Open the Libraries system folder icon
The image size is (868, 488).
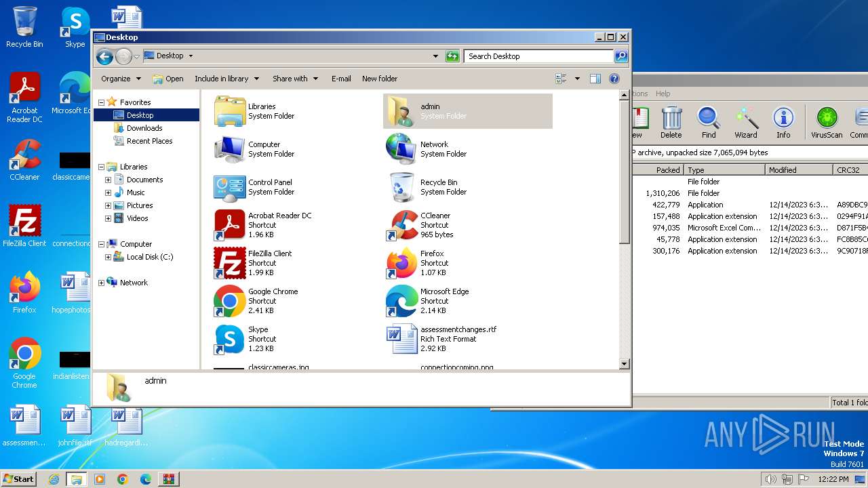click(230, 111)
